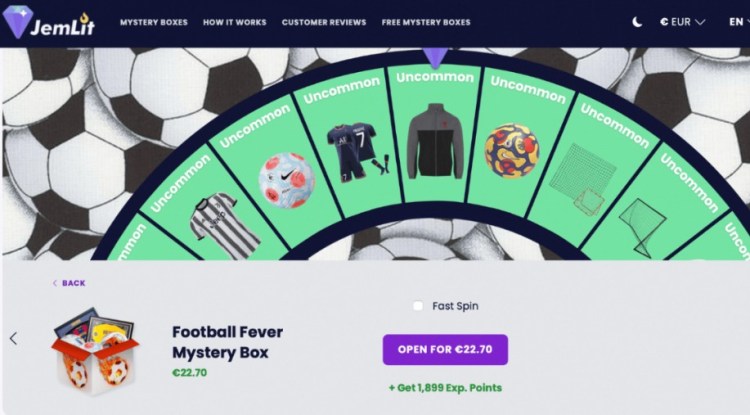
Task: Go to previous mystery box arrow
Action: (13, 339)
